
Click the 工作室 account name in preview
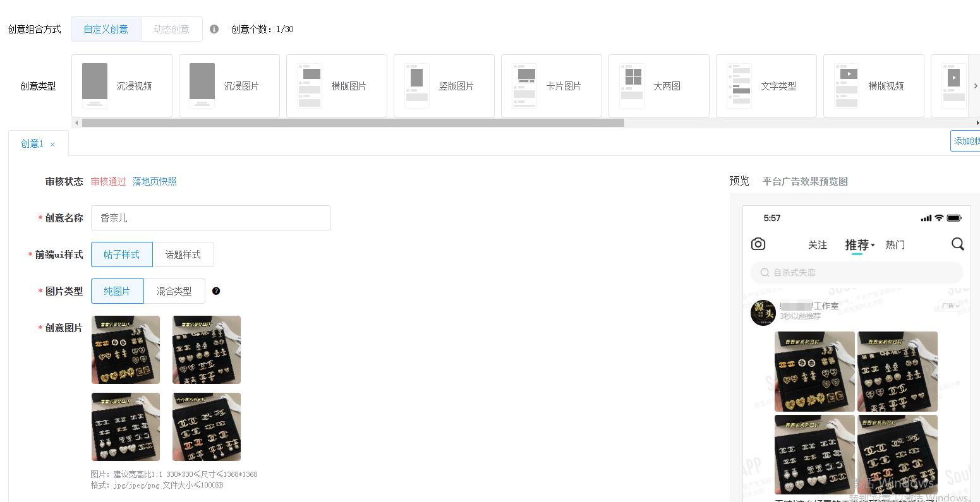click(x=809, y=306)
